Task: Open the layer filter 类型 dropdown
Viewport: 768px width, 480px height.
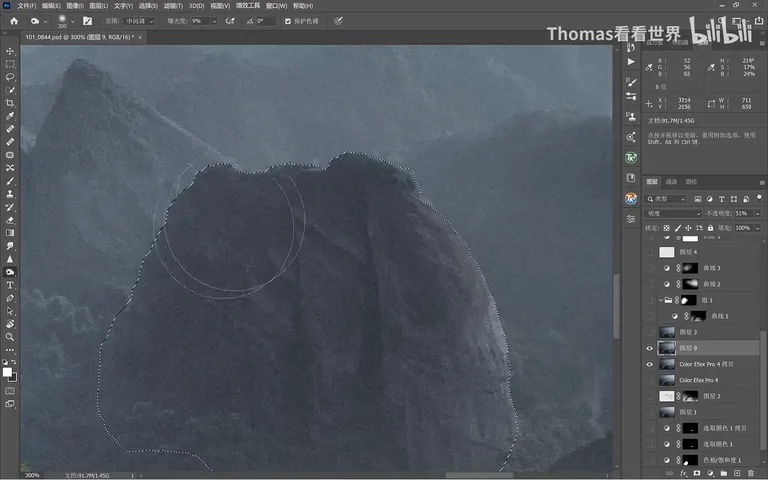Action: click(x=666, y=199)
